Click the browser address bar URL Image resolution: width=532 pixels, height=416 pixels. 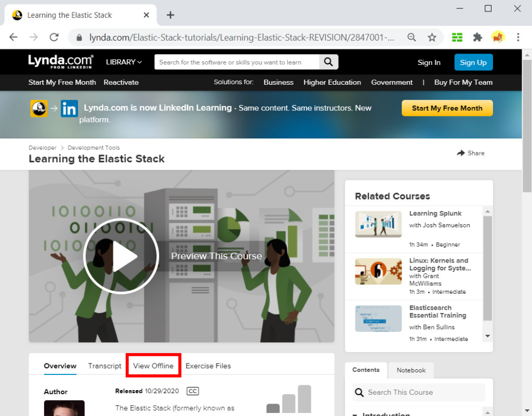point(242,37)
